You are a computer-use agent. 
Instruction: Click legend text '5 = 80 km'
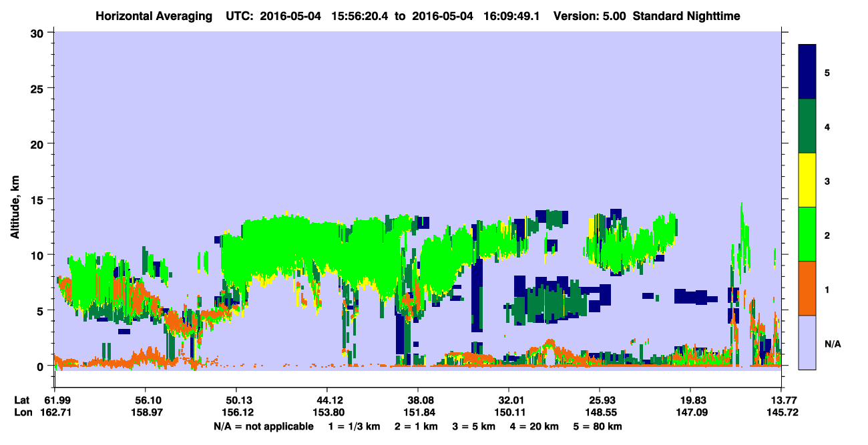pyautogui.click(x=598, y=426)
